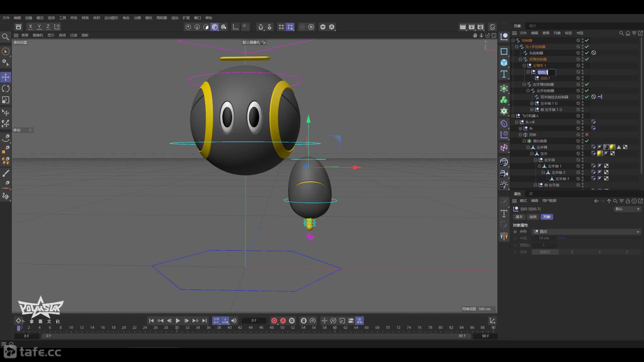Select the Scale tool in left toolbar
Image resolution: width=644 pixels, height=362 pixels.
(6, 100)
